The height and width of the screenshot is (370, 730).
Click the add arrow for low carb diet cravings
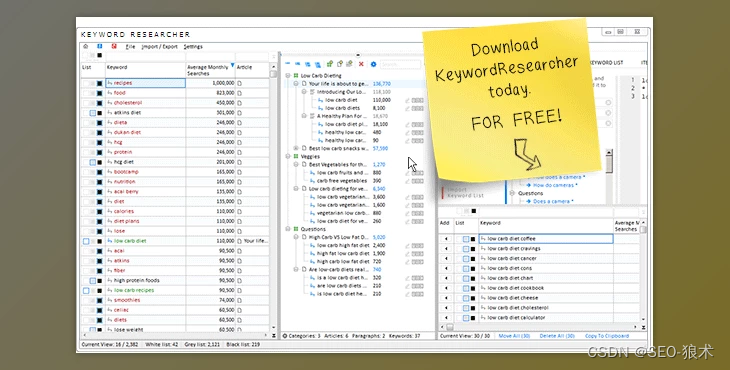point(446,249)
